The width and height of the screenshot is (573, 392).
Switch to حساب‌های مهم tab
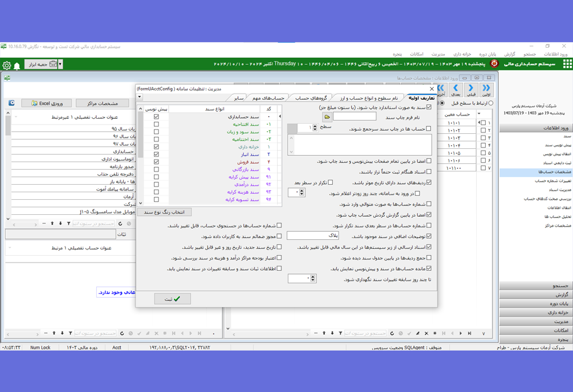268,98
